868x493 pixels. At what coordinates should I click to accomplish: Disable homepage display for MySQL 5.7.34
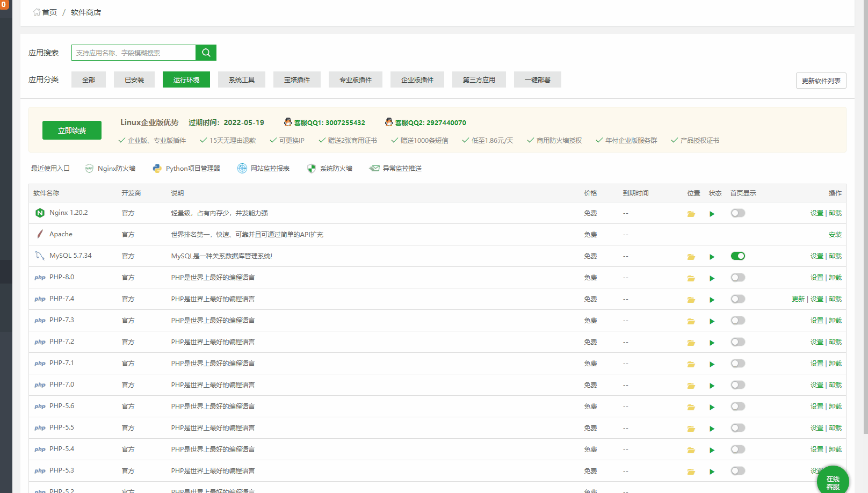[x=738, y=256]
